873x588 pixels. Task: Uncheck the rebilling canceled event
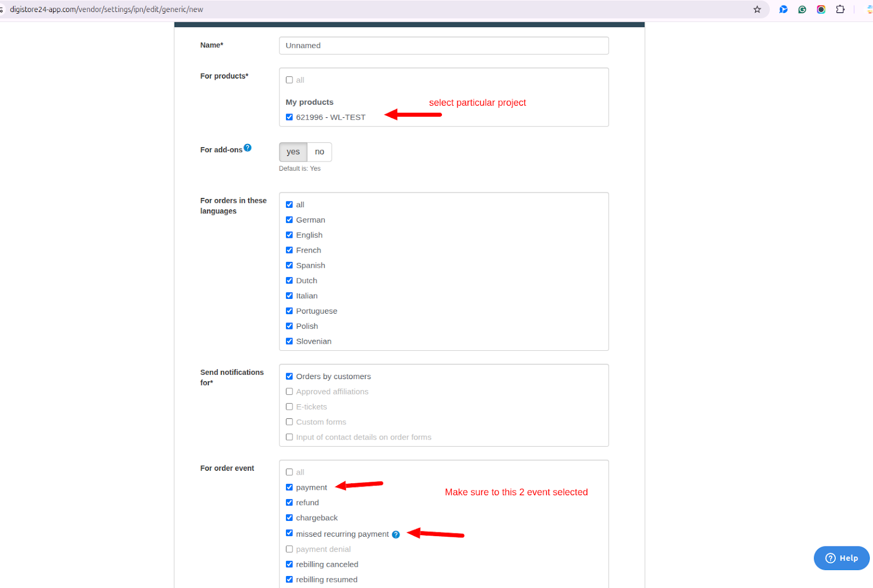[289, 565]
